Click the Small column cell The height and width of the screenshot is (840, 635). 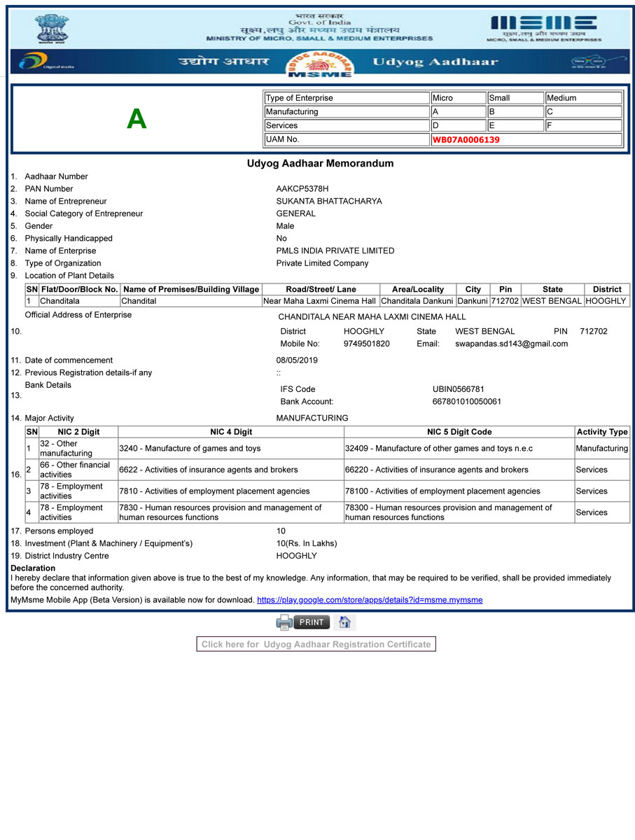(x=516, y=98)
